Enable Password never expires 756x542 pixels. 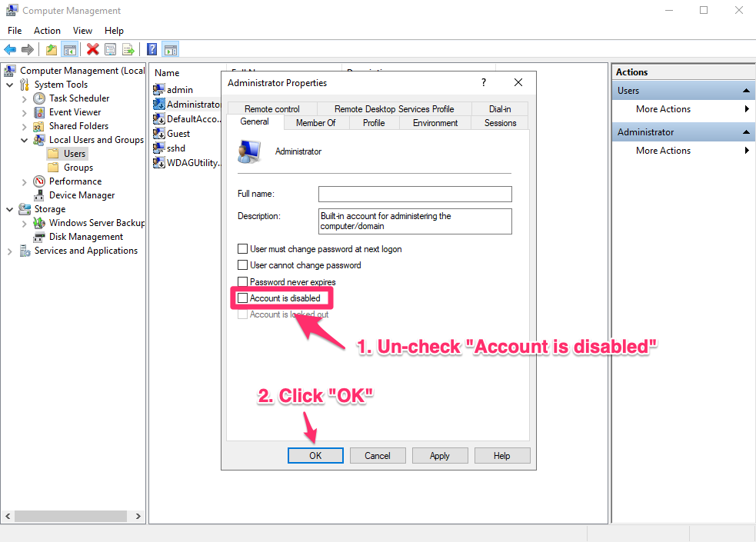[x=243, y=281]
